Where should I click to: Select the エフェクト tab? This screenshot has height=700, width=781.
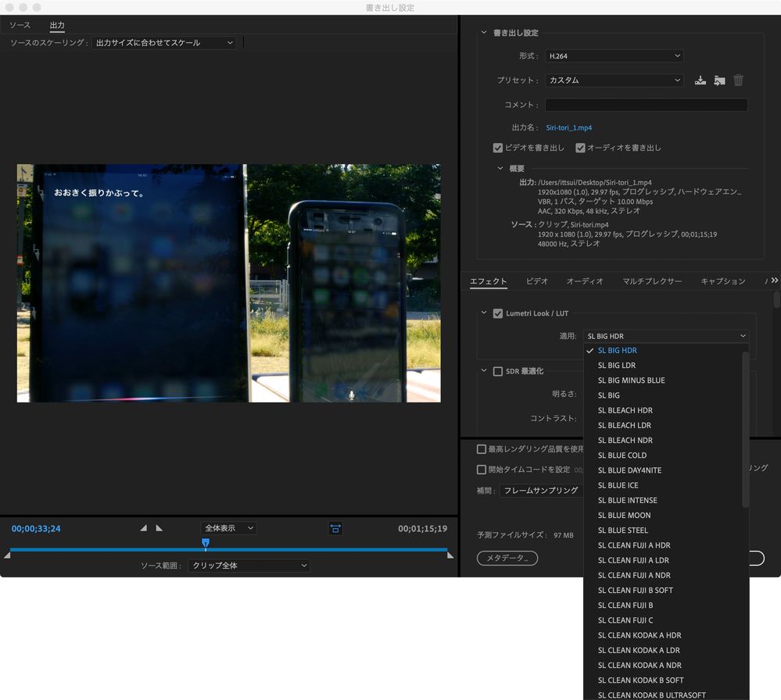(488, 281)
